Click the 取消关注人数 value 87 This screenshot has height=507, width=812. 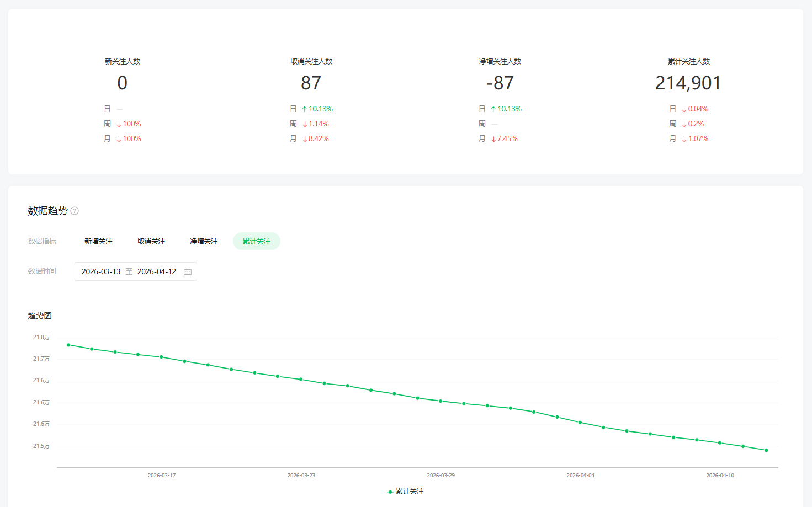311,83
